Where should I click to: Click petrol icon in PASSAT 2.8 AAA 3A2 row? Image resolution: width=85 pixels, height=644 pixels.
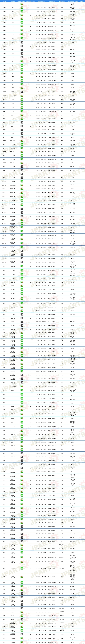coord(22,615)
